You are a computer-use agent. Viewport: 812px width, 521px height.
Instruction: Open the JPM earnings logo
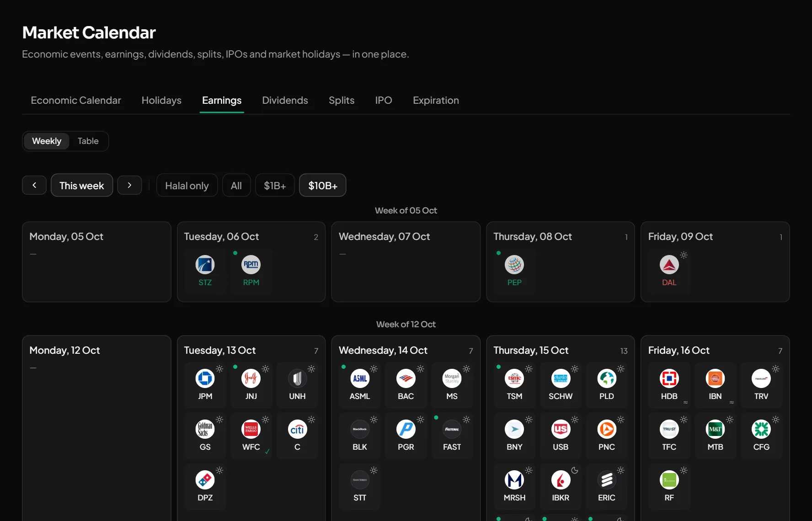205,378
